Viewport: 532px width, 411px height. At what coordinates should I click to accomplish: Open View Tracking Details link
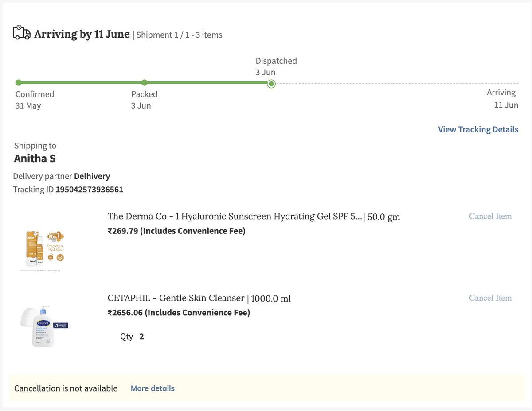pos(478,129)
